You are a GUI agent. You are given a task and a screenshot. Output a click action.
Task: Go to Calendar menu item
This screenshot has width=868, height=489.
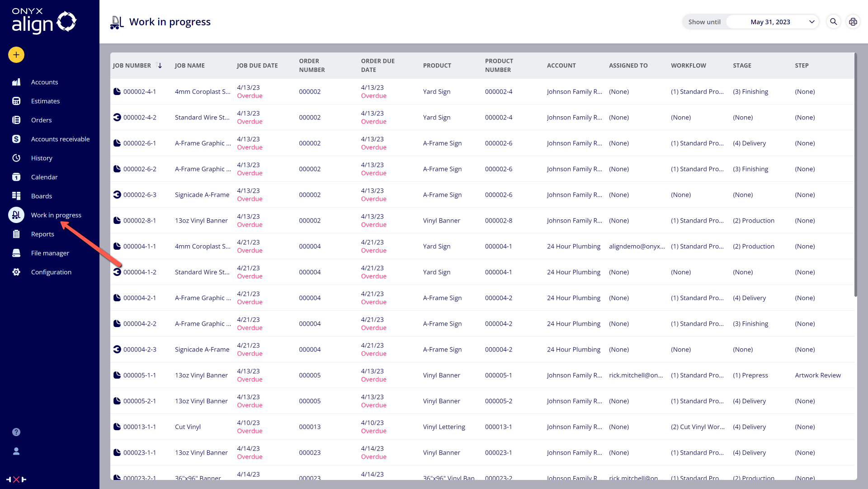(x=44, y=177)
